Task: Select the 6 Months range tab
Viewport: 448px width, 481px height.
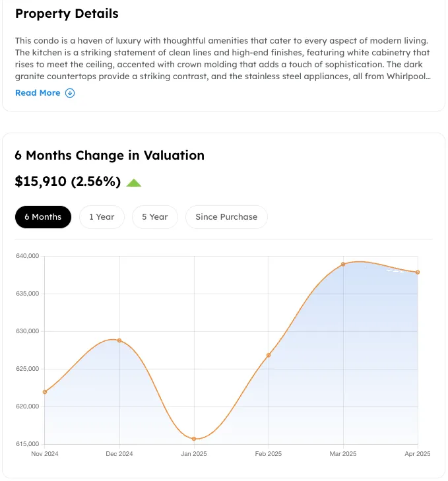Action: click(43, 217)
